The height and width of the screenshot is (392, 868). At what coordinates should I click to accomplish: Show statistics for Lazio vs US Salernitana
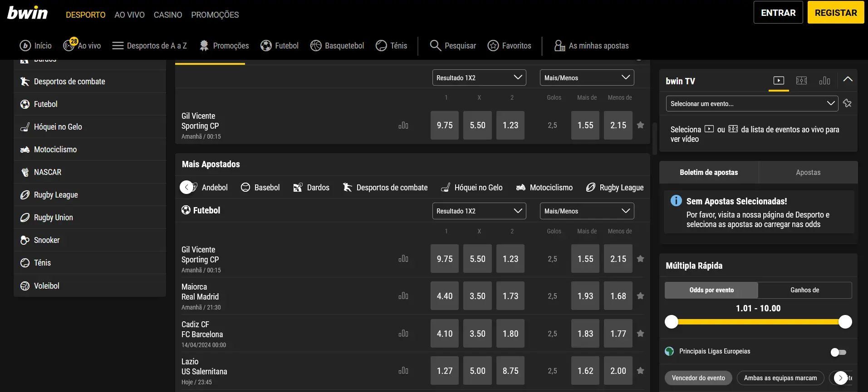(403, 371)
